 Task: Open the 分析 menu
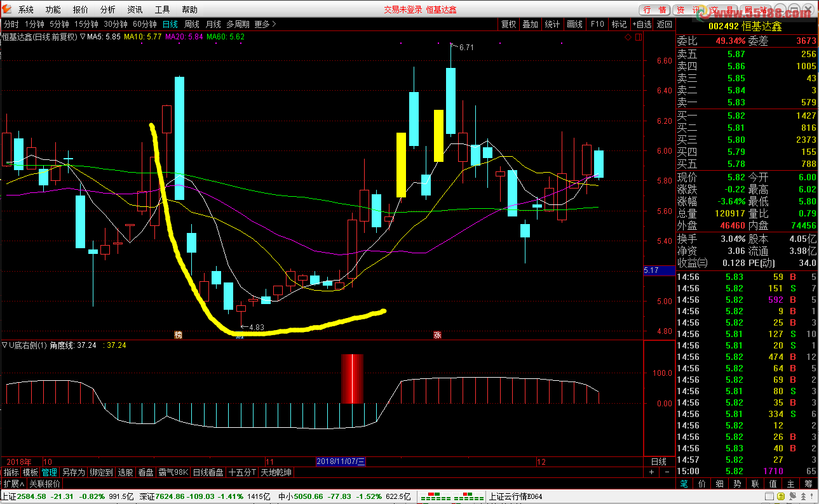tap(108, 10)
